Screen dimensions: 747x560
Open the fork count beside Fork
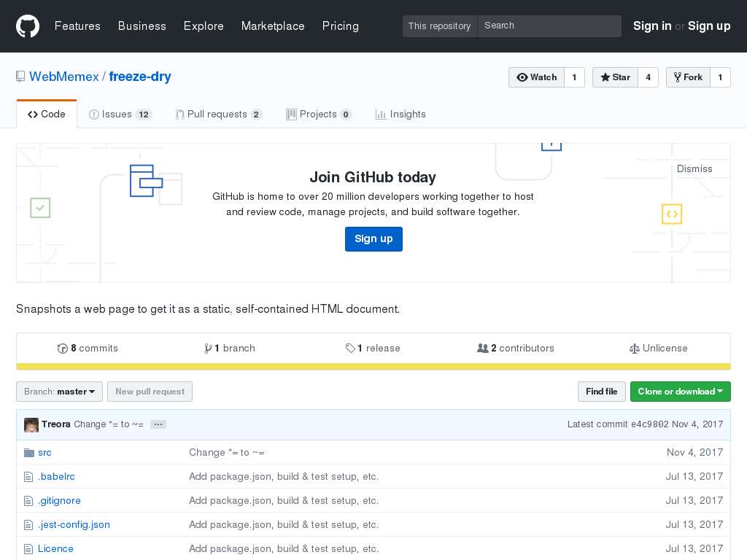(x=720, y=77)
